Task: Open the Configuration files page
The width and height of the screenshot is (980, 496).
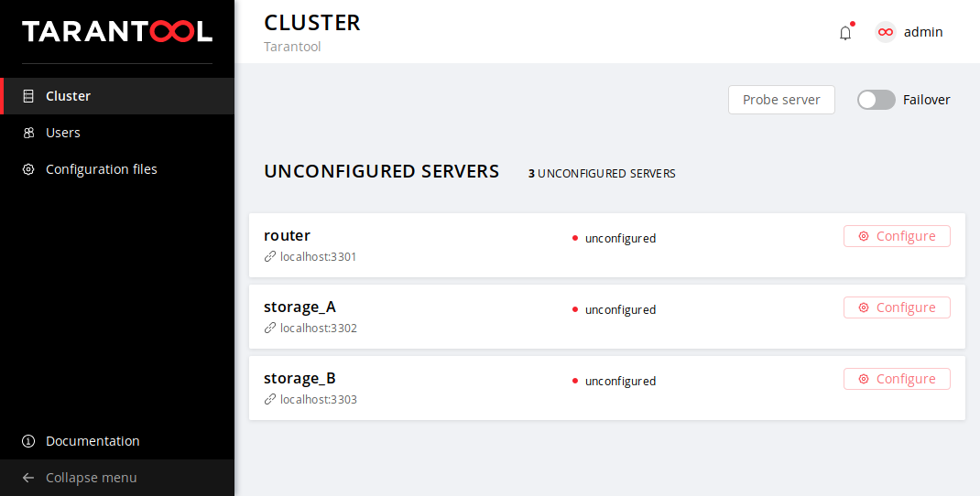Action: pos(101,169)
